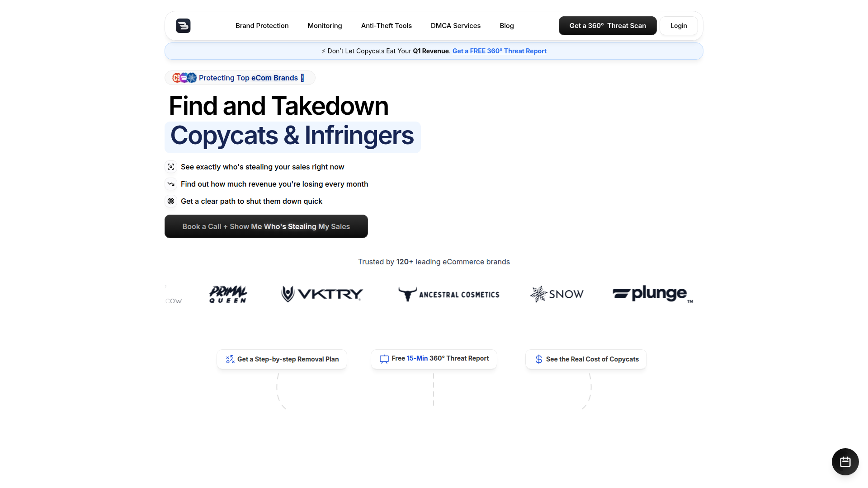Click the dollar sign icon on Real Cost

tap(538, 359)
